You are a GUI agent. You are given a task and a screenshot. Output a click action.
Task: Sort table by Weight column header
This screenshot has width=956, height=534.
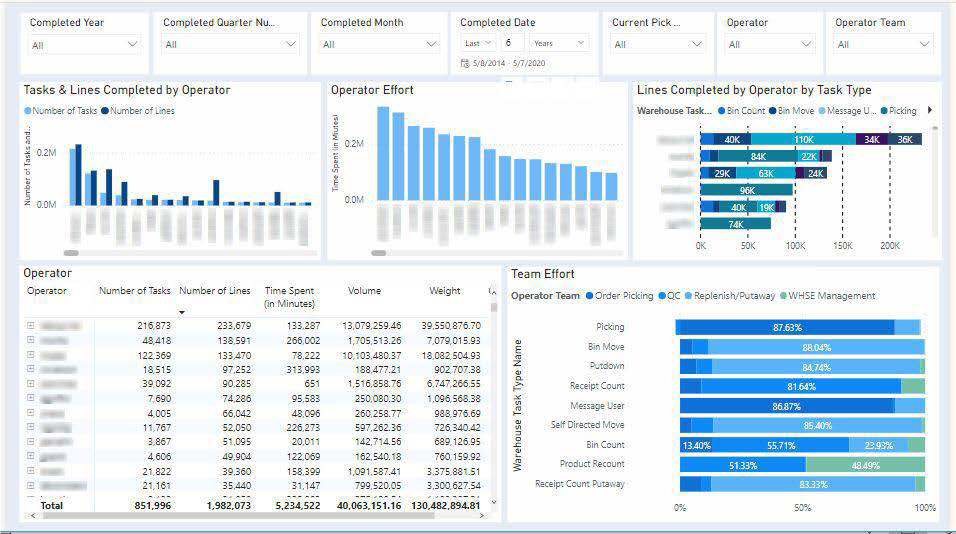[x=444, y=291]
